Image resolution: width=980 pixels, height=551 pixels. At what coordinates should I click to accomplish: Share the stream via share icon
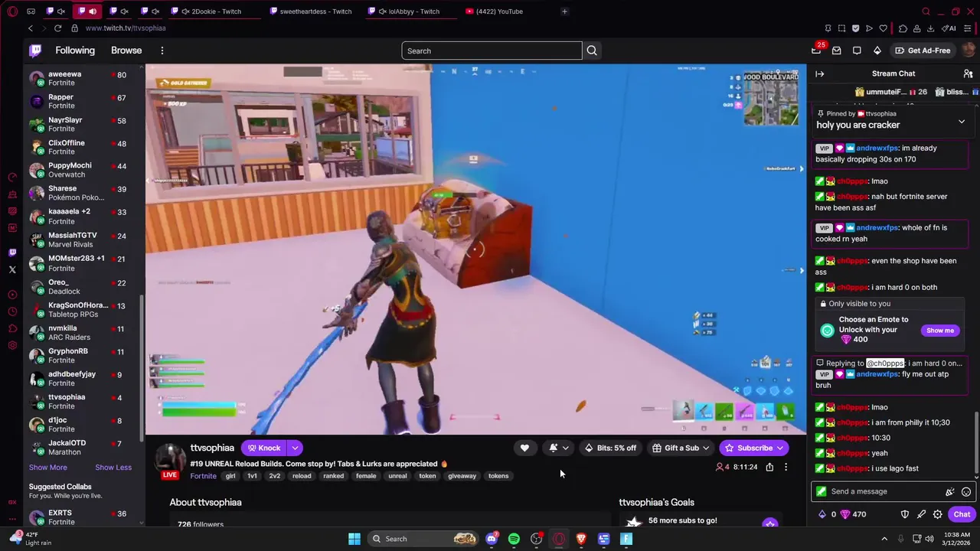(x=769, y=467)
